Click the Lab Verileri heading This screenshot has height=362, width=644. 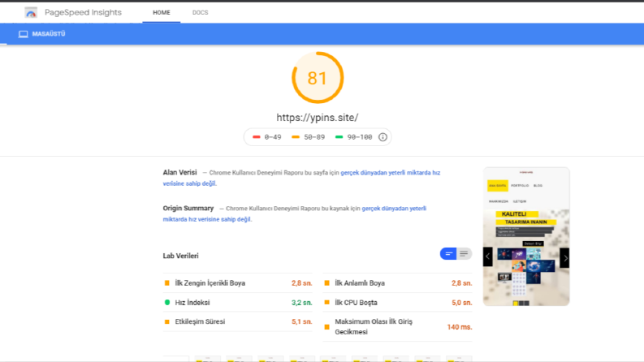tap(181, 256)
